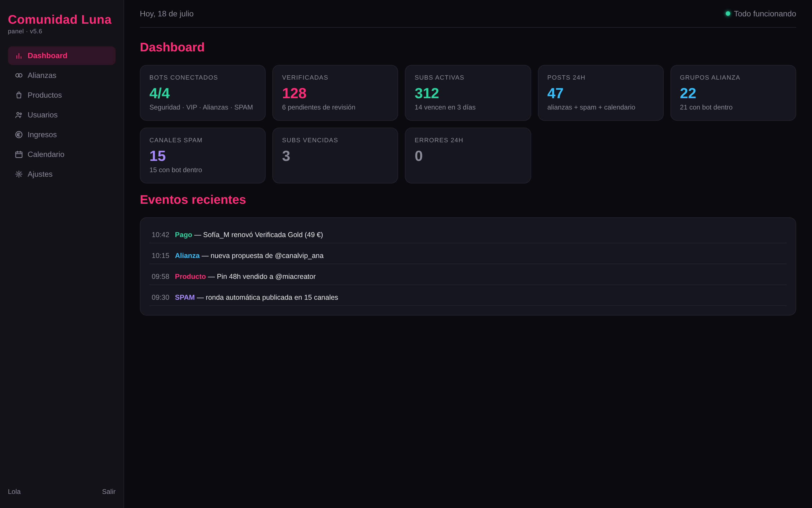Open the Subs Activas 312 card
The image size is (812, 508).
point(468,93)
